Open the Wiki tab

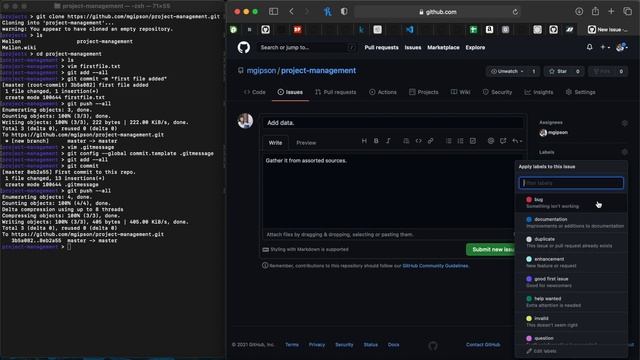[x=460, y=92]
